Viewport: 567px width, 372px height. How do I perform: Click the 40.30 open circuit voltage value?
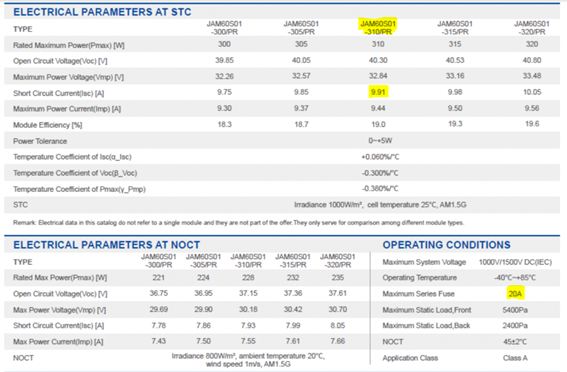(378, 60)
